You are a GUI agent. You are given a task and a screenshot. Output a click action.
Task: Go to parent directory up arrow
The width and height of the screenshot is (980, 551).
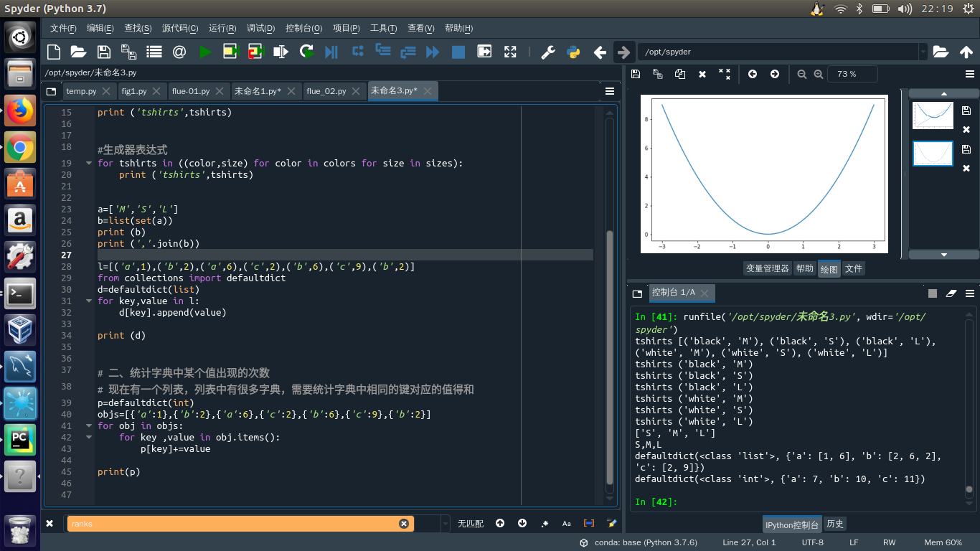click(x=966, y=52)
